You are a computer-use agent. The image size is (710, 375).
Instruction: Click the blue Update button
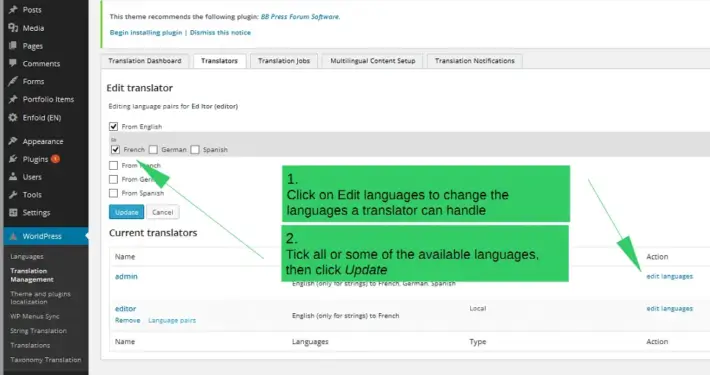[126, 212]
